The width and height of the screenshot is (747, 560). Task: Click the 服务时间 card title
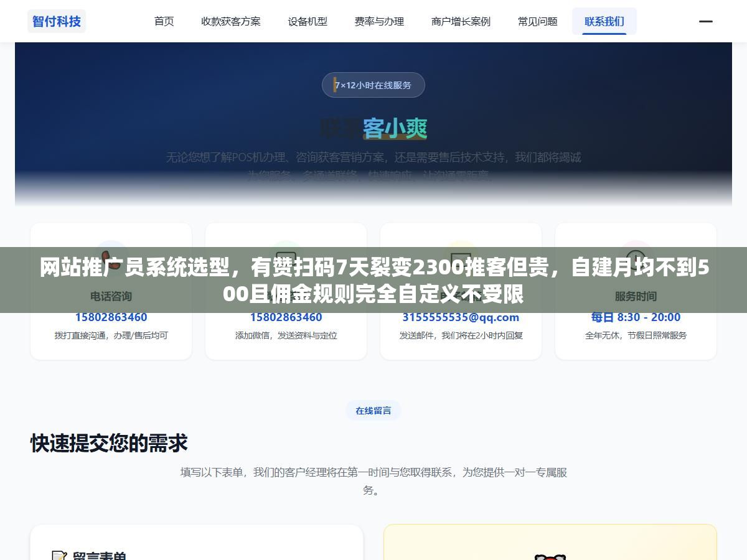pyautogui.click(x=636, y=296)
